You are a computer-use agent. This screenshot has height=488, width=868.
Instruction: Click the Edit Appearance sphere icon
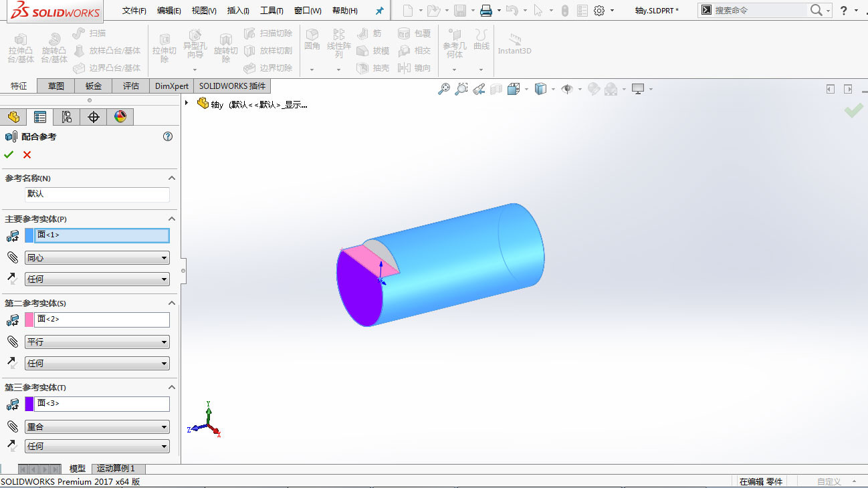(593, 89)
